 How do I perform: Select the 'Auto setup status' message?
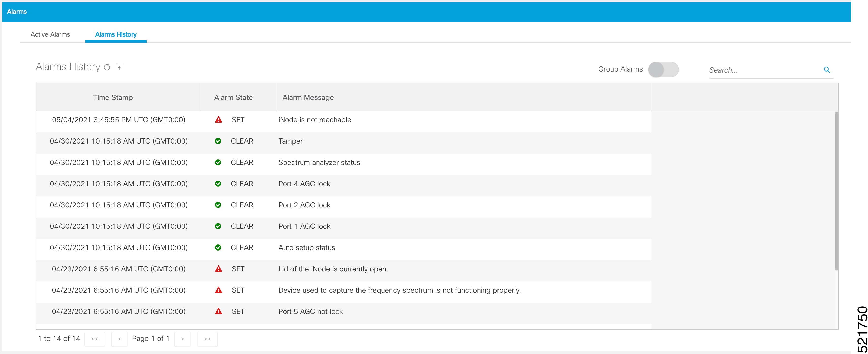(307, 248)
